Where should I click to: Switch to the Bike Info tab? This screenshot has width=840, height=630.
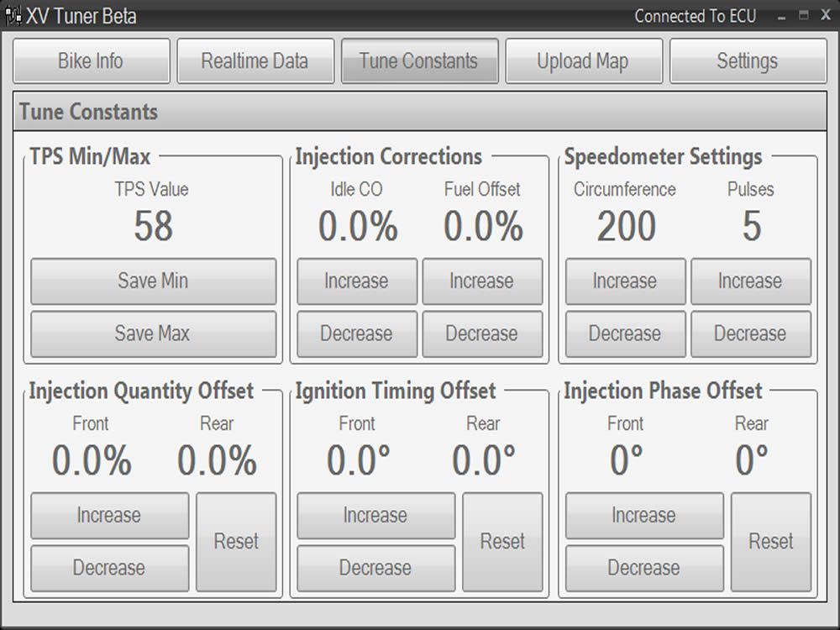[91, 60]
